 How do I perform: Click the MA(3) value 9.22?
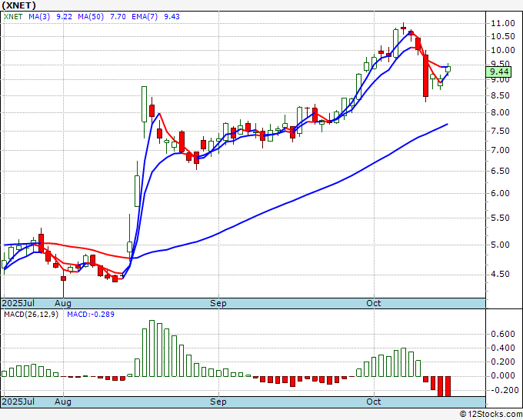click(x=65, y=17)
